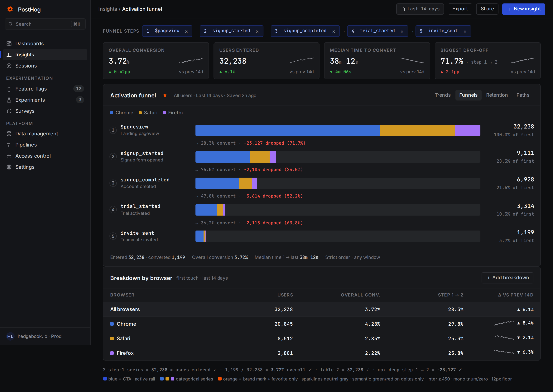Toggle the Chrome series in the legend
This screenshot has width=553, height=392.
click(x=122, y=113)
